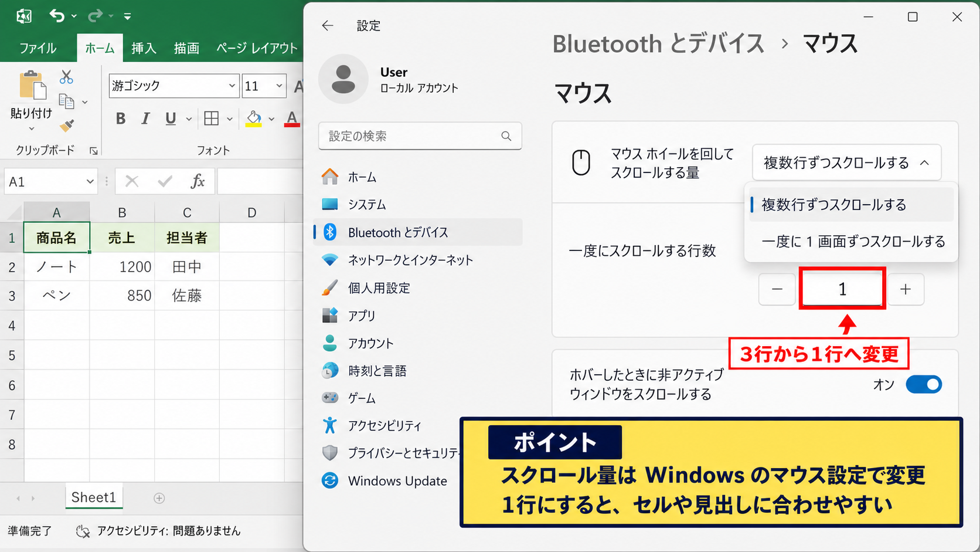Select cell C3 containing 佐藤
The image size is (980, 552).
pos(187,296)
